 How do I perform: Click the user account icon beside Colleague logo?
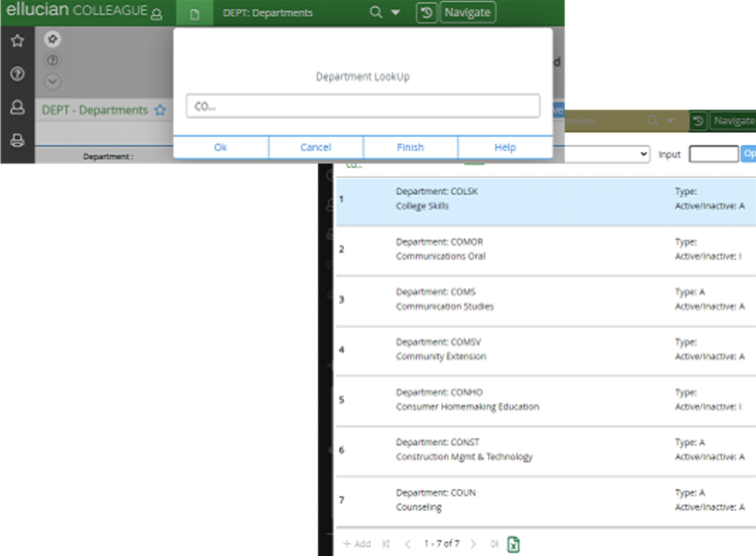coord(157,14)
